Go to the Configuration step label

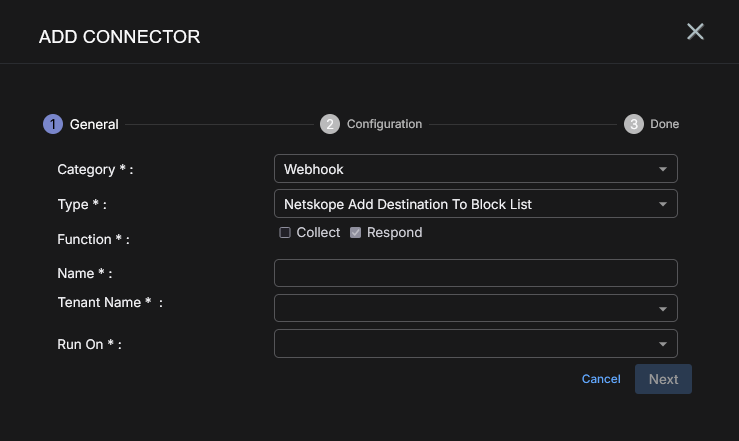click(x=384, y=124)
